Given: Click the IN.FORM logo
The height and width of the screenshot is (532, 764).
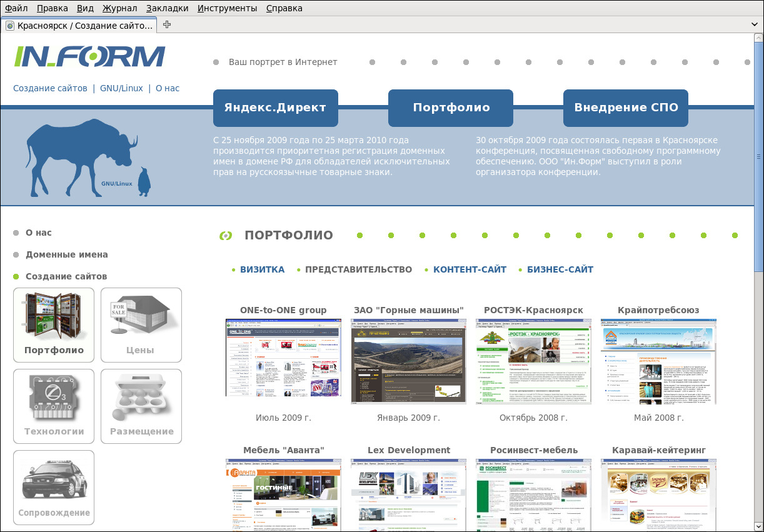Looking at the screenshot, I should (90, 57).
